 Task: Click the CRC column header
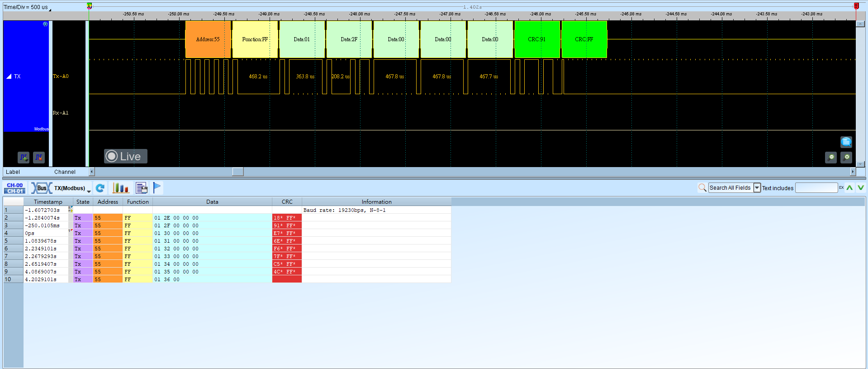coord(287,202)
